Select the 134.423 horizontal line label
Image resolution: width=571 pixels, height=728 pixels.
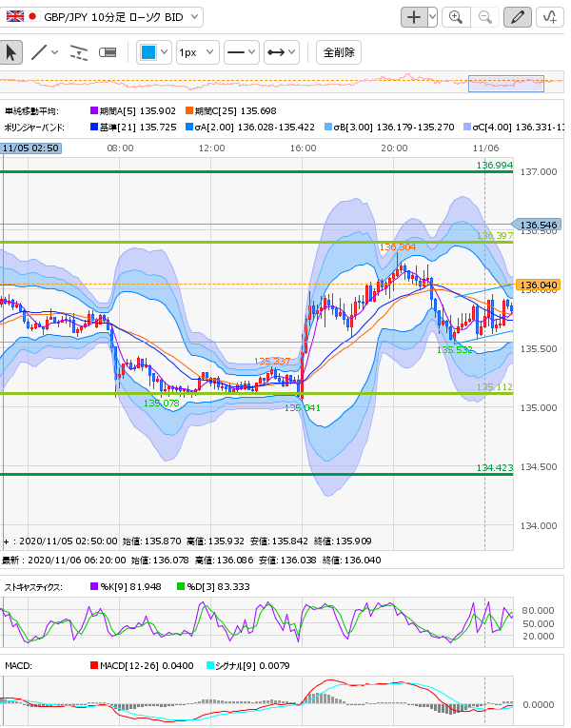pyautogui.click(x=495, y=467)
